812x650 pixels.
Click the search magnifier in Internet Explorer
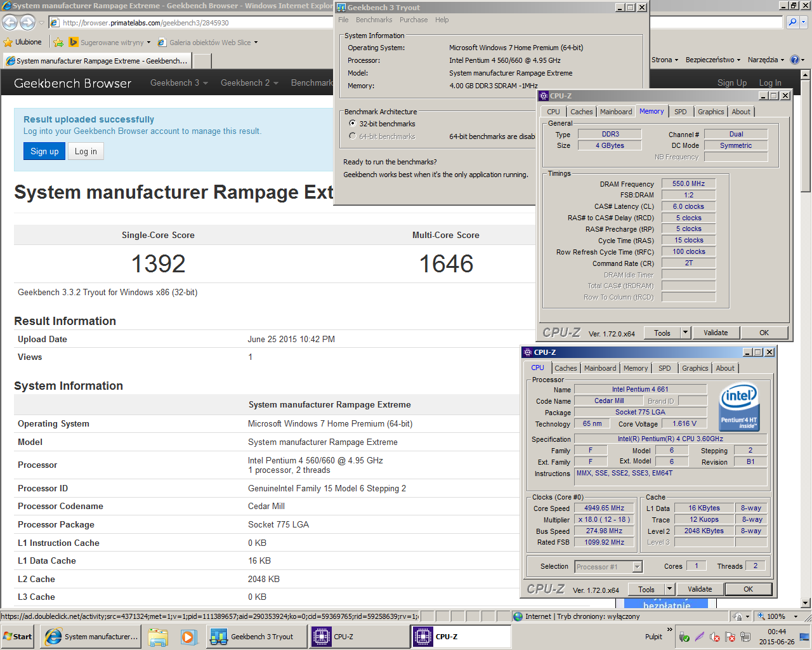pyautogui.click(x=792, y=22)
